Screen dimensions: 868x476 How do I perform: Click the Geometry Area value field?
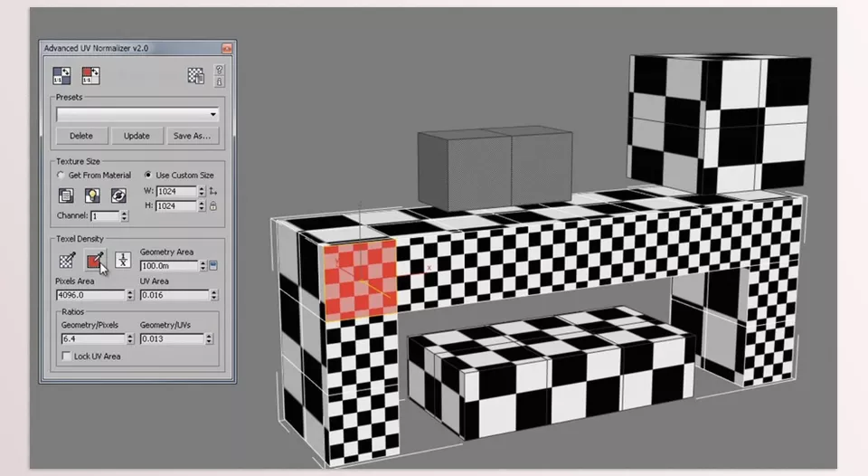pyautogui.click(x=169, y=266)
